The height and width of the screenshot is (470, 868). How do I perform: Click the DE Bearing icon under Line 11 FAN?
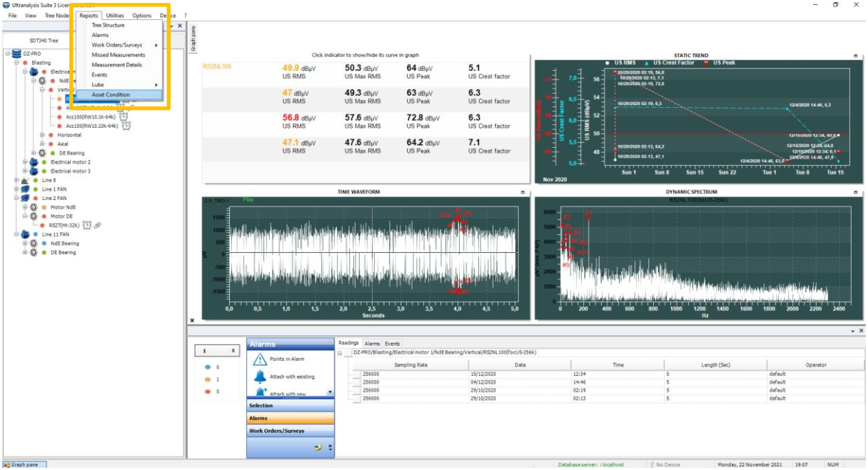(34, 252)
